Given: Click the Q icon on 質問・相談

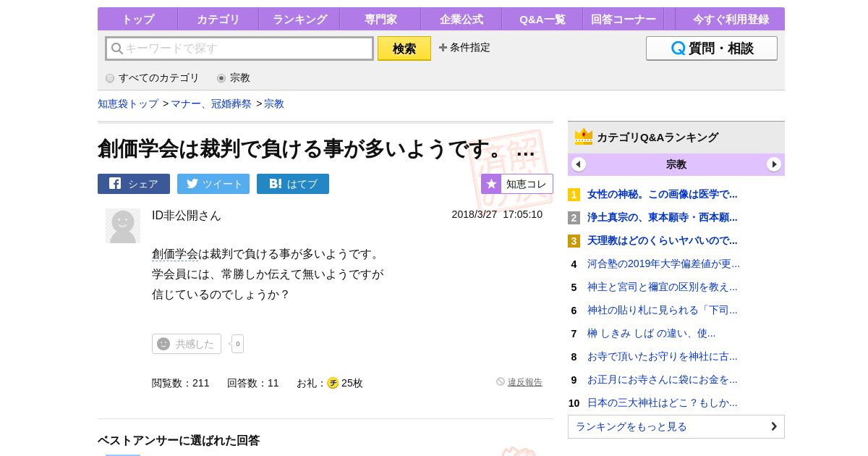Looking at the screenshot, I should [678, 48].
